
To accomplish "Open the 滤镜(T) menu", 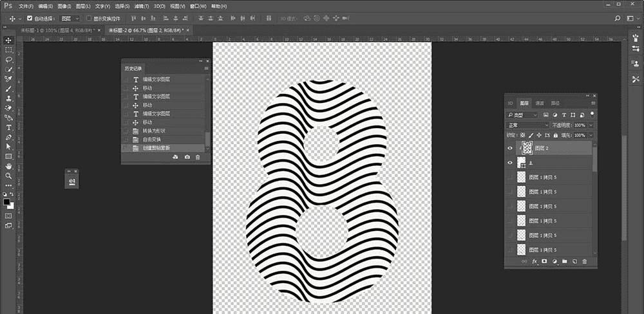I will [x=141, y=6].
